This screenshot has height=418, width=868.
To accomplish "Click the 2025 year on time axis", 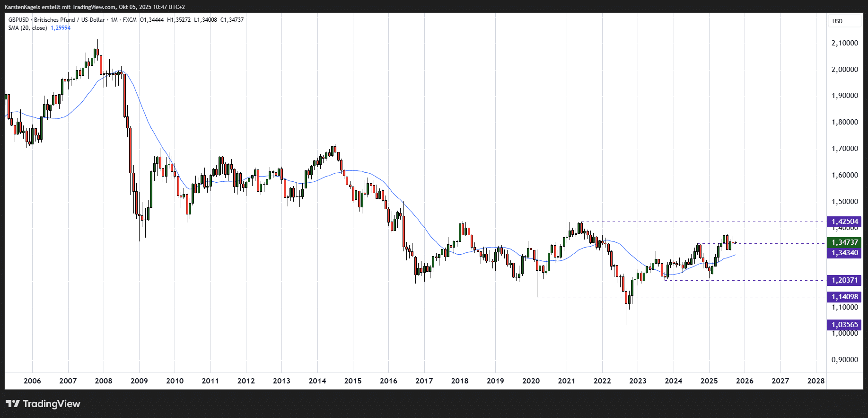I will pyautogui.click(x=709, y=381).
